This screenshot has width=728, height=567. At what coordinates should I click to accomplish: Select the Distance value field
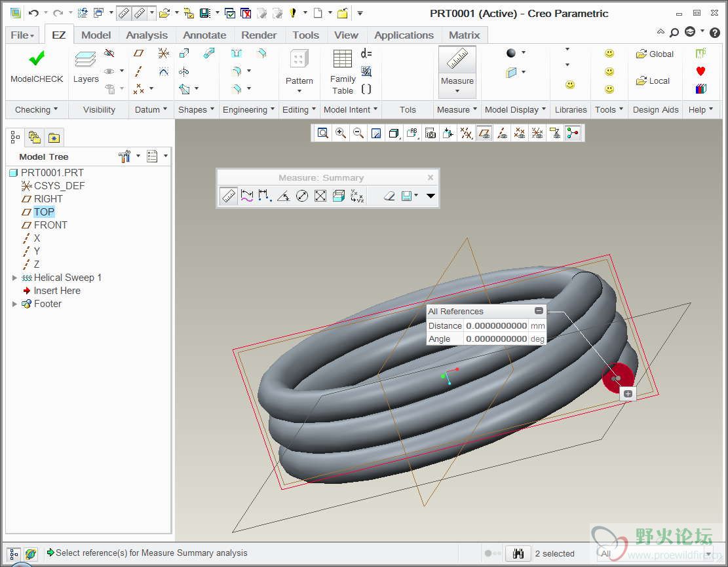(496, 325)
